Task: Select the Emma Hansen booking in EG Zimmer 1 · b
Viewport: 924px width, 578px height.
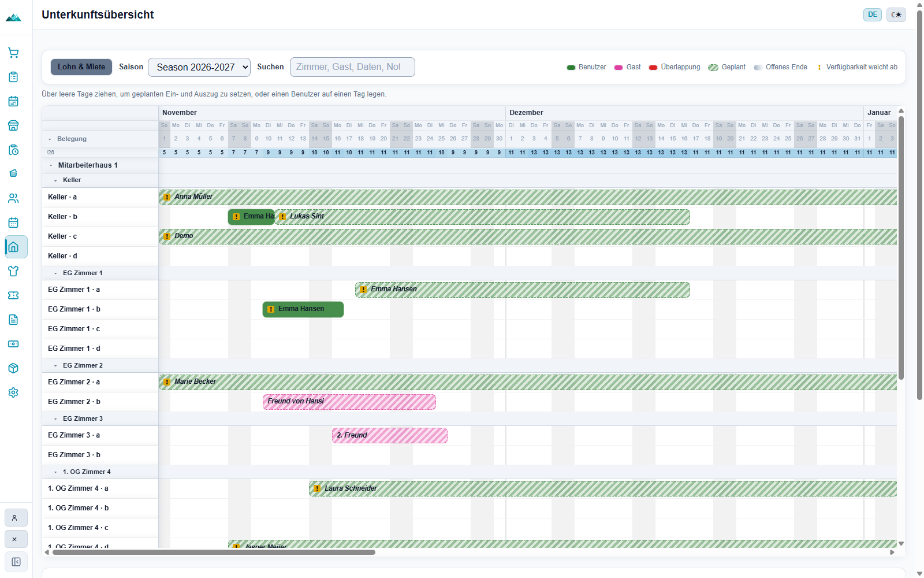Action: coord(303,309)
